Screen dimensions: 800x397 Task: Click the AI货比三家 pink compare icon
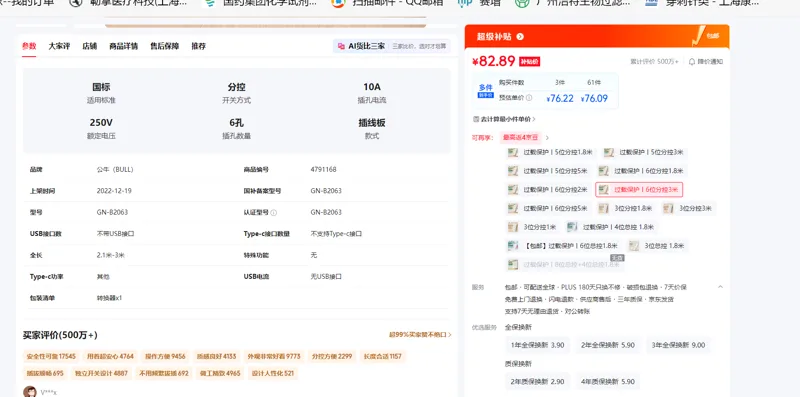pos(341,46)
